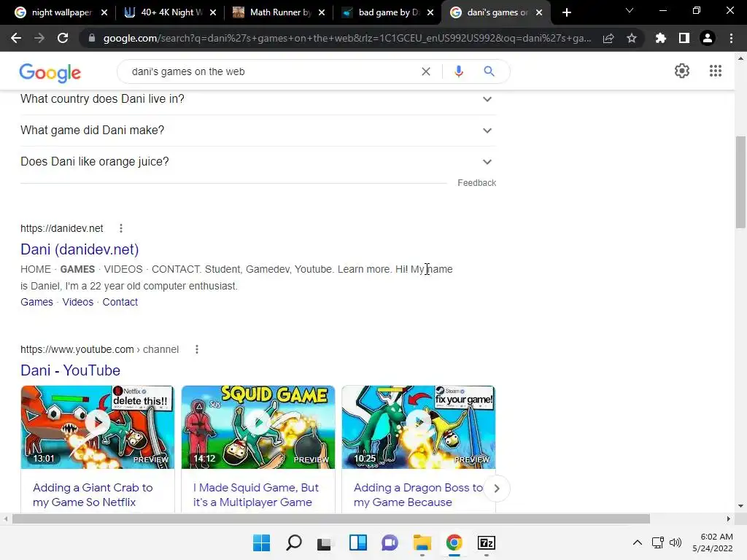Open options for youtube.com result
The width and height of the screenshot is (747, 560).
(197, 349)
